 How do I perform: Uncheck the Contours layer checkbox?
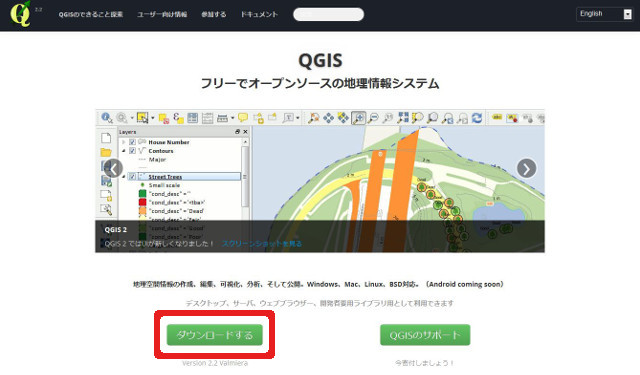132,151
